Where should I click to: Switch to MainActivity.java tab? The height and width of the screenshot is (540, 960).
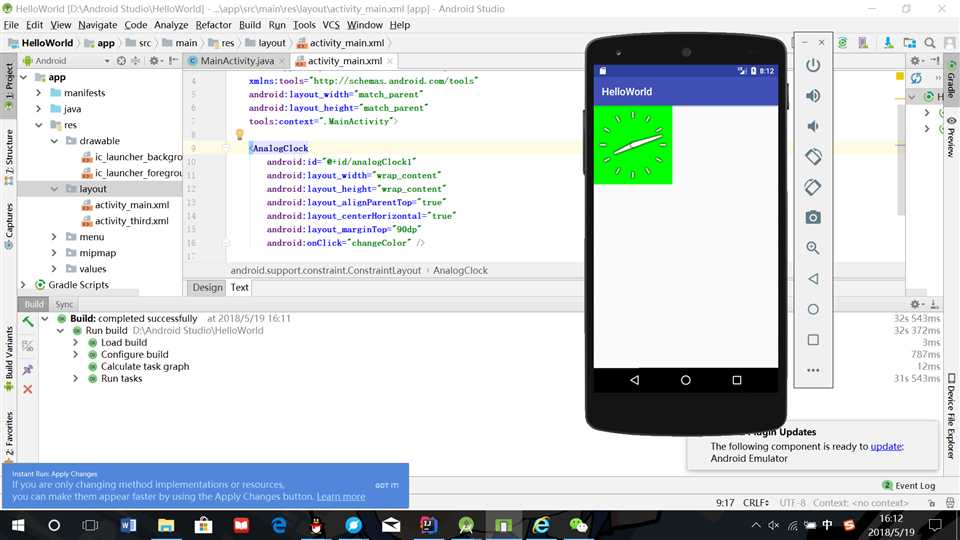point(237,61)
